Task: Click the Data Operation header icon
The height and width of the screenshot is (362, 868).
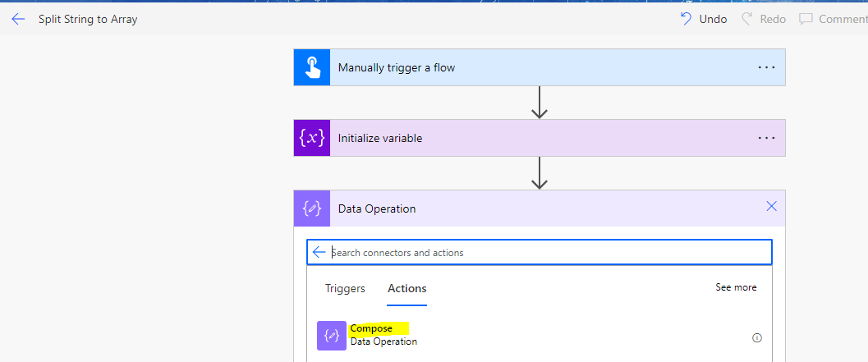Action: tap(312, 208)
